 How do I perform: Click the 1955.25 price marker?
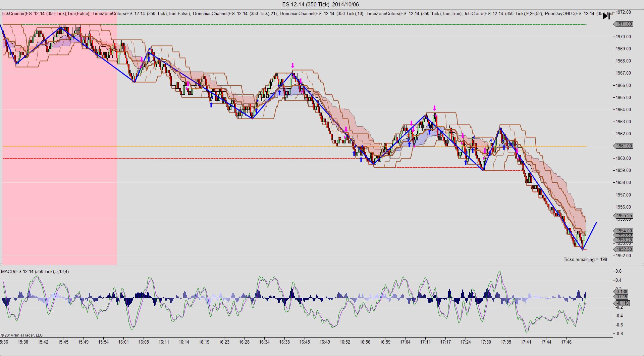[624, 216]
